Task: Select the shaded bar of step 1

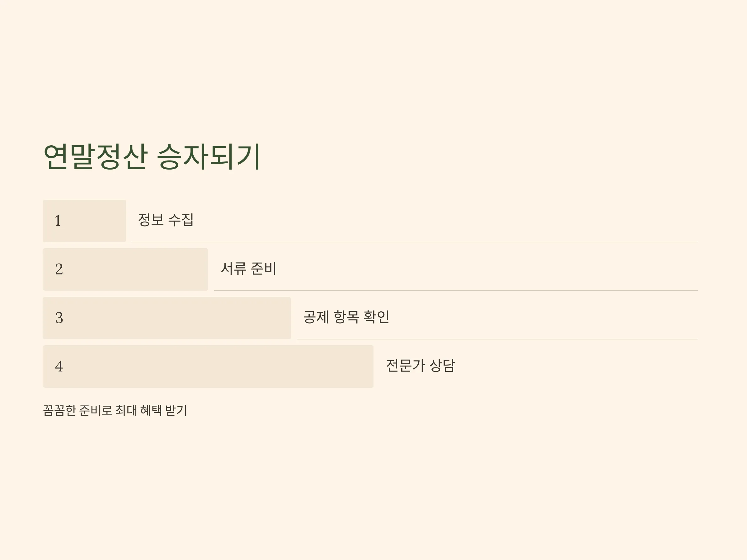Action: coord(84,221)
